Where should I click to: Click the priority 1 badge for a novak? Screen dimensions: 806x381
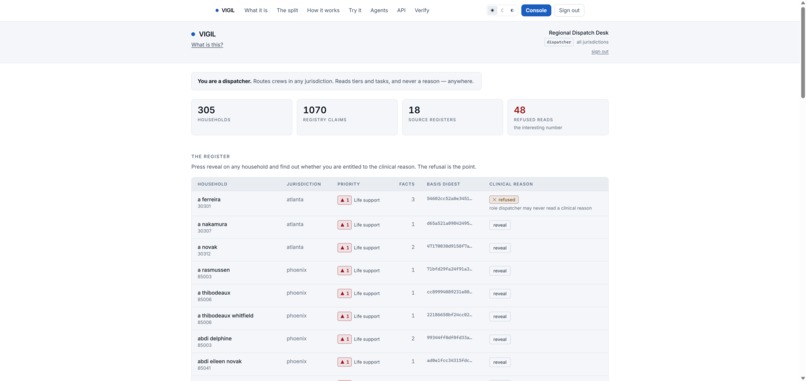344,248
